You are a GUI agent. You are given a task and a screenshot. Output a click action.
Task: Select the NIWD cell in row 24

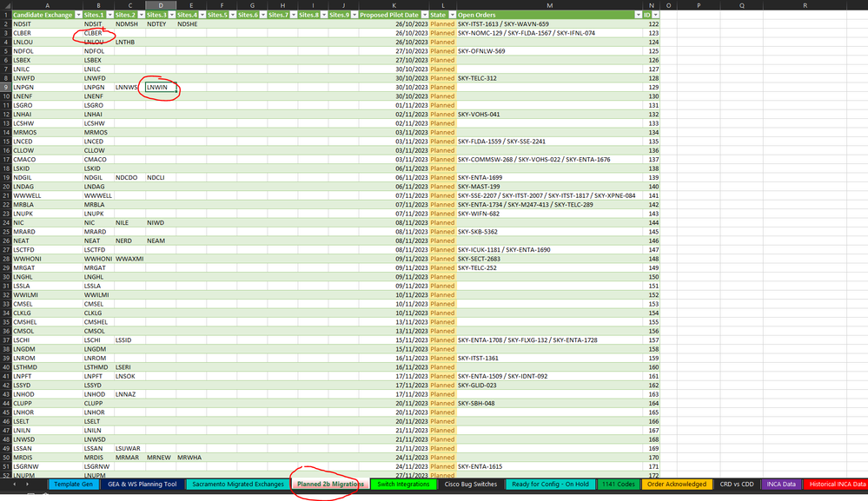(161, 223)
